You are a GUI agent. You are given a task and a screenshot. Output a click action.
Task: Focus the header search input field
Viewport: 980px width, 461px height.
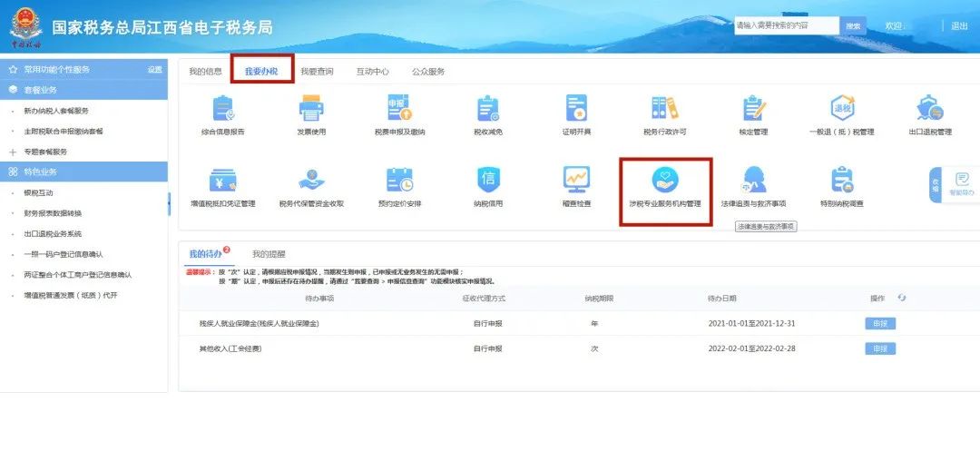click(x=786, y=25)
